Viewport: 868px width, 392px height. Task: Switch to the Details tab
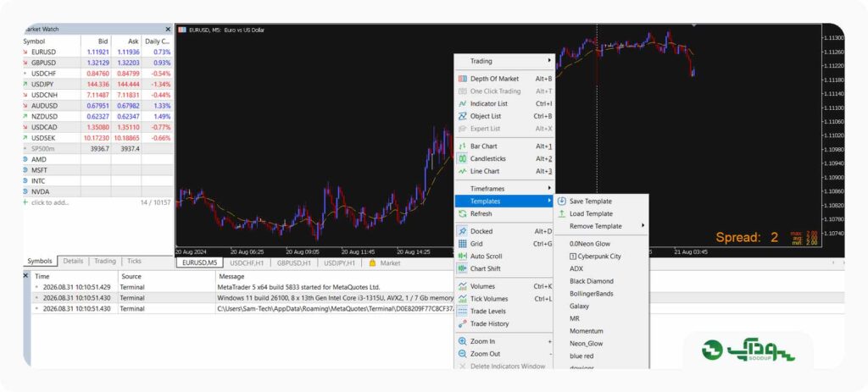point(73,261)
